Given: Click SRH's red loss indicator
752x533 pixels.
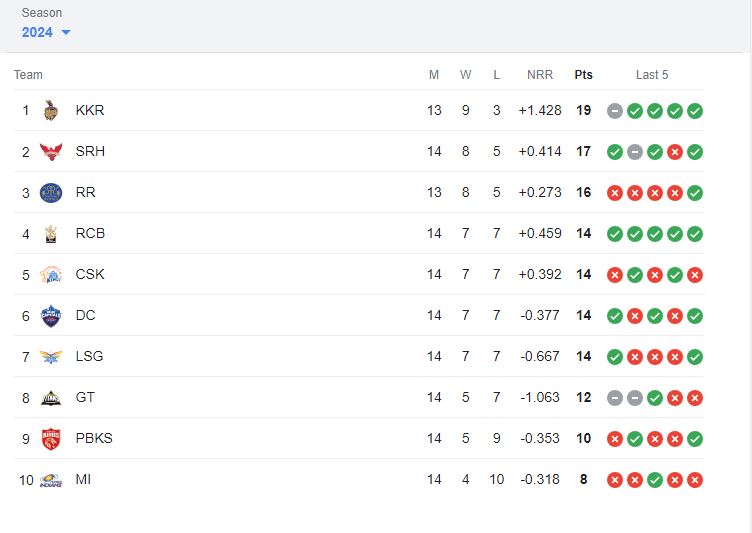Looking at the screenshot, I should (675, 152).
